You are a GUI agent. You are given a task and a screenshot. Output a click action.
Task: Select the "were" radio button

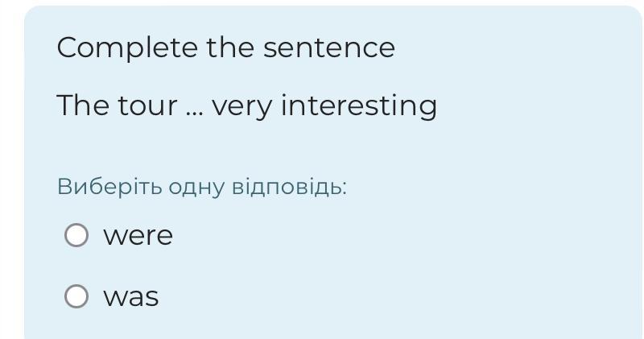pos(76,235)
